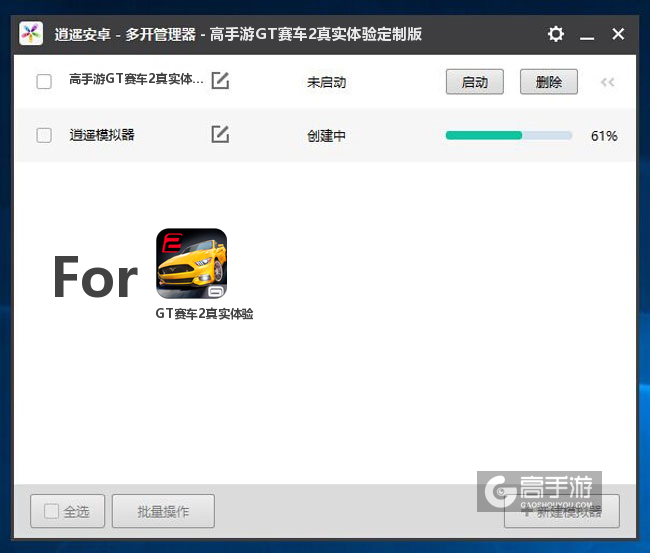Screen dimensions: 650x553
Task: Click the GT赛车2真实体验 game icon
Action: click(192, 263)
